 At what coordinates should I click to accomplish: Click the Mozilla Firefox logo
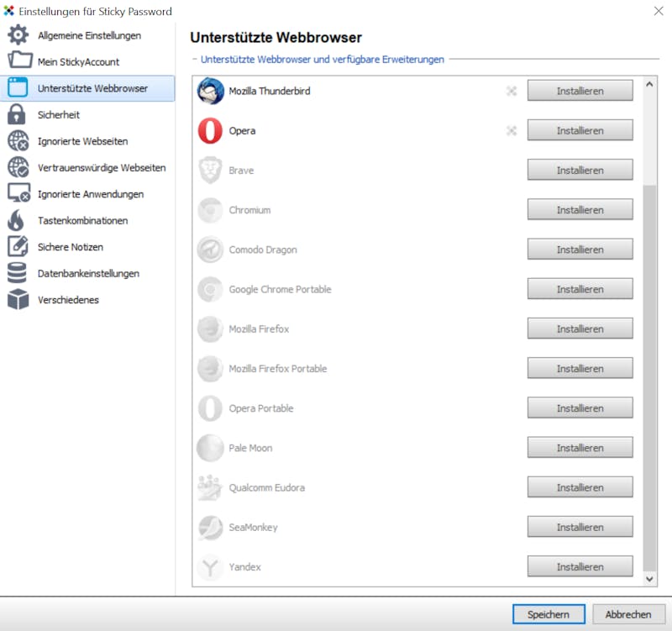(210, 329)
